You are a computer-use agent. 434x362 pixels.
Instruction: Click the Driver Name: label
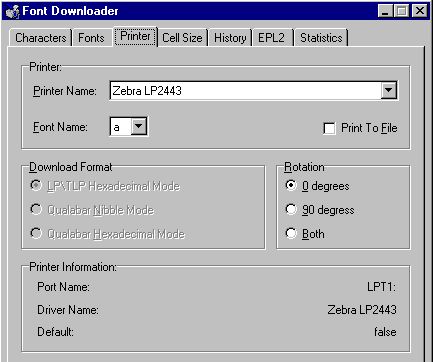(x=68, y=310)
